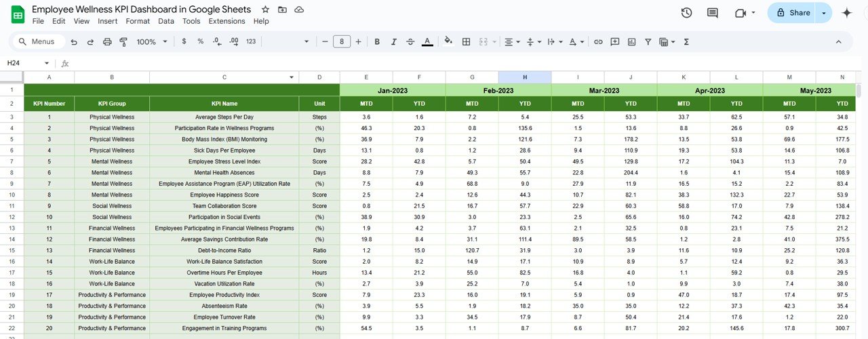Open text wrapping dropdown
The height and width of the screenshot is (339, 868).
555,42
